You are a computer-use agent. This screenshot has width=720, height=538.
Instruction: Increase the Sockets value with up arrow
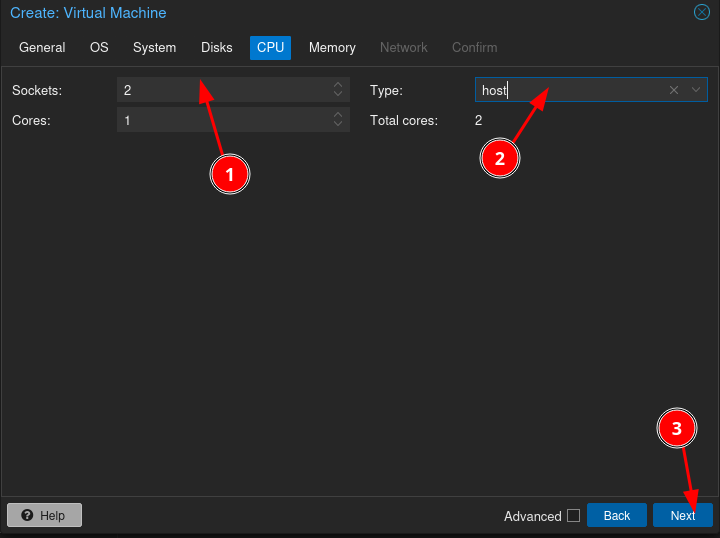(338, 85)
